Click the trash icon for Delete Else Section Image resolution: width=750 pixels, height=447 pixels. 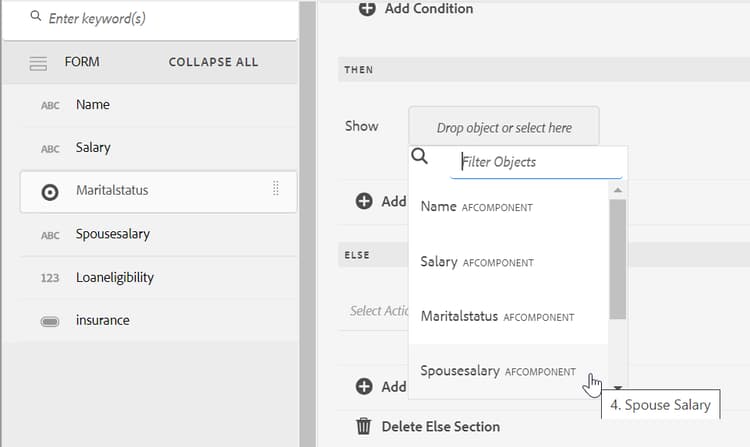[x=366, y=427]
